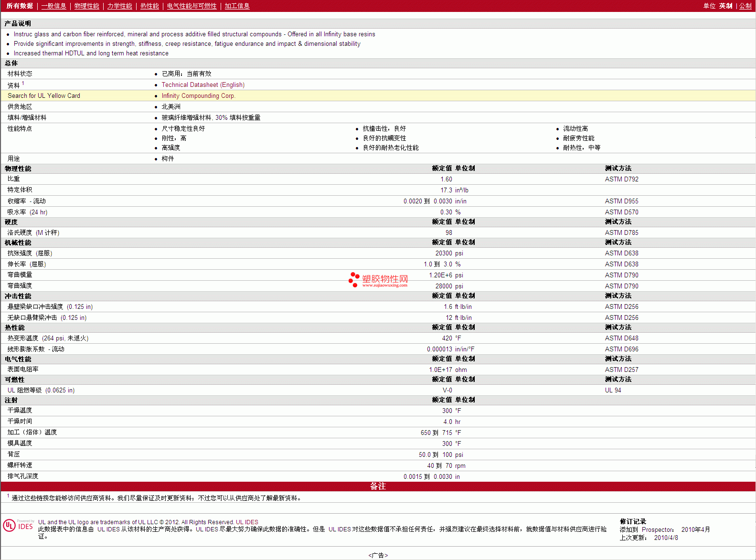
Task: Open Technical Datasheet (English) link
Action: tap(203, 85)
